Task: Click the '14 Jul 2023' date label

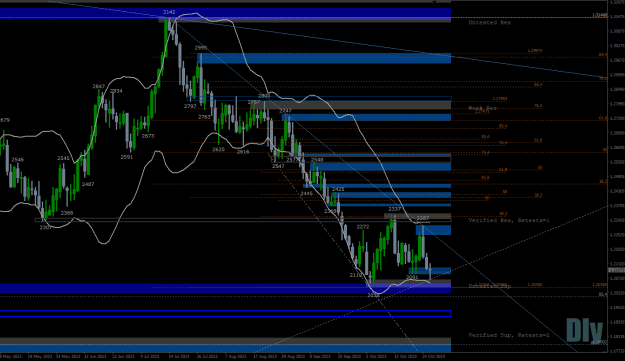Action: tap(179, 357)
